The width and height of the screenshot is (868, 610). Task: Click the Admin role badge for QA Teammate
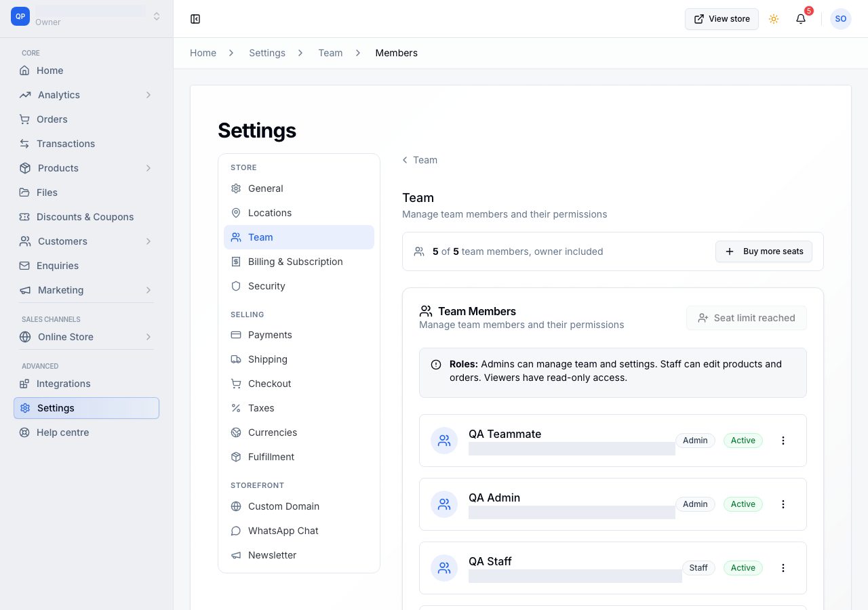pos(695,441)
